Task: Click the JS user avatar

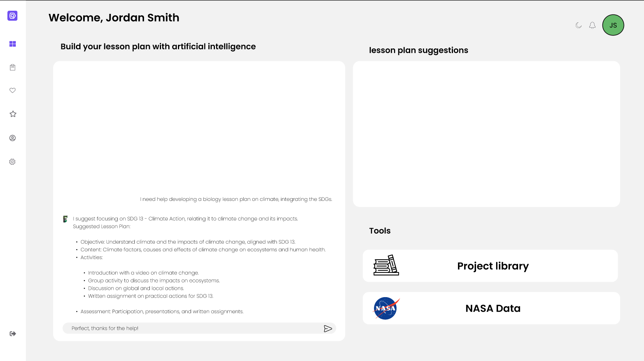Action: pyautogui.click(x=613, y=25)
